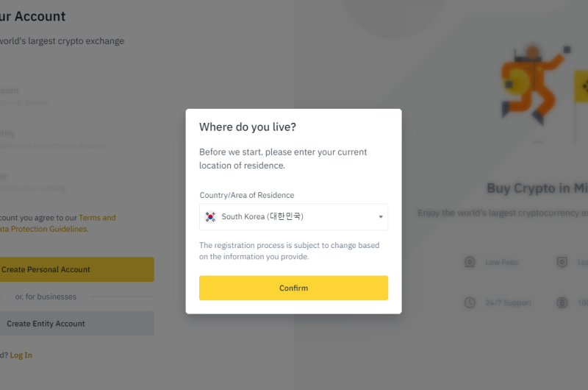
Task: Click the 'Where do you live?' heading
Action: point(248,127)
